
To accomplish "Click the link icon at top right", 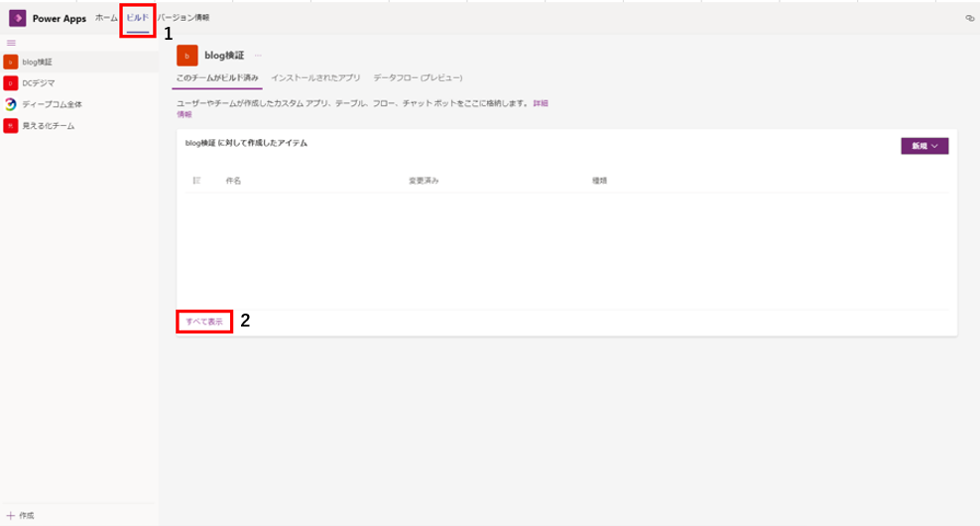I will [969, 18].
